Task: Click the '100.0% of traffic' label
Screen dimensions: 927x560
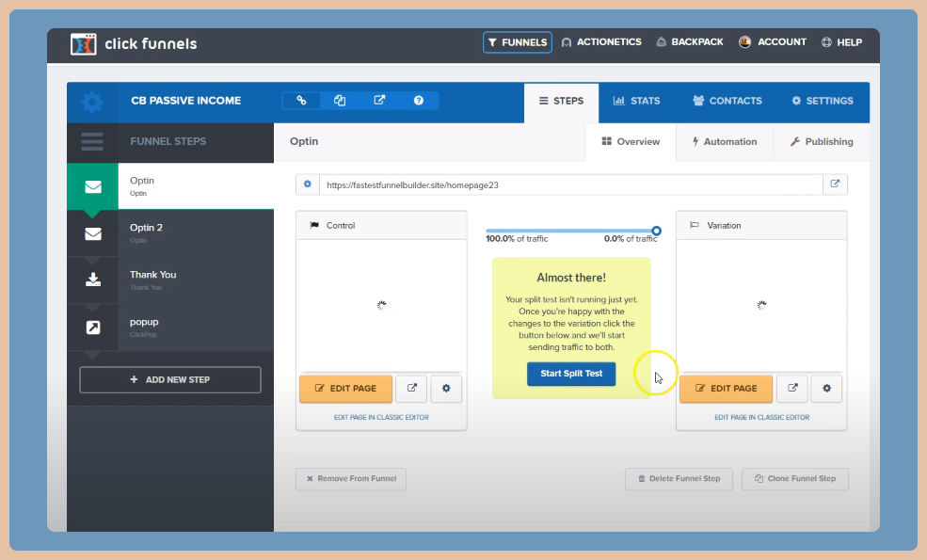Action: (517, 239)
